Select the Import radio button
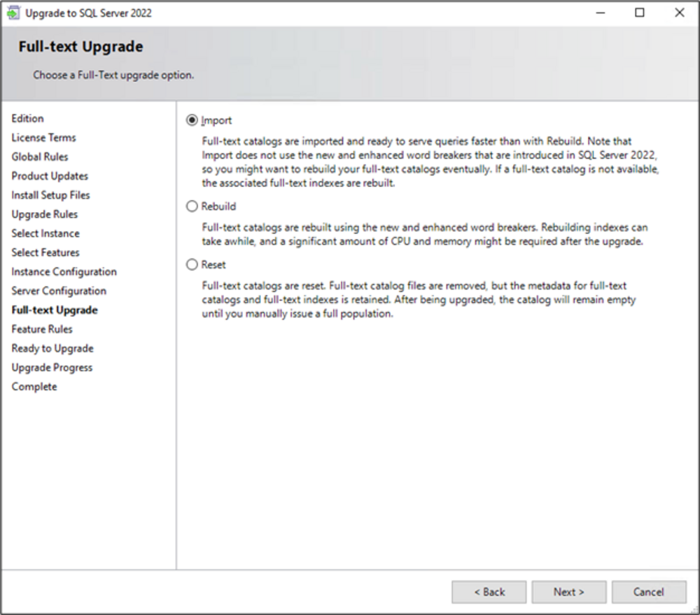Screen dimensions: 700x615 [x=192, y=120]
